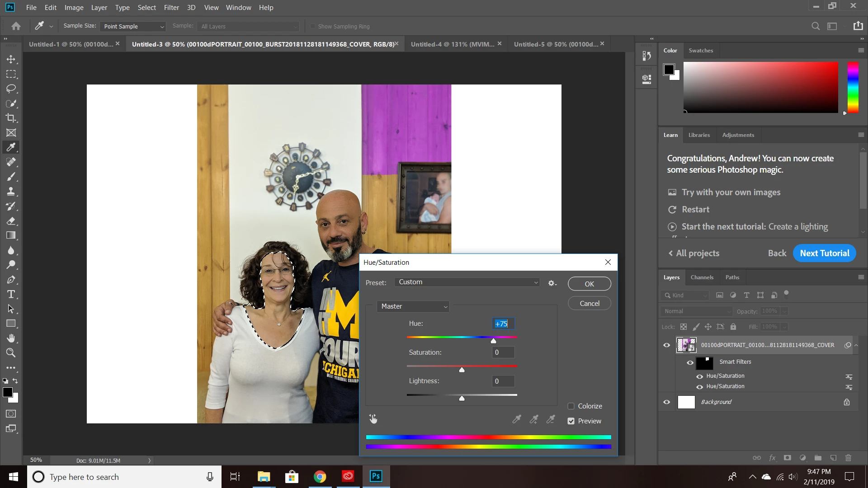Click the Lightness value input field
868x488 pixels.
503,381
